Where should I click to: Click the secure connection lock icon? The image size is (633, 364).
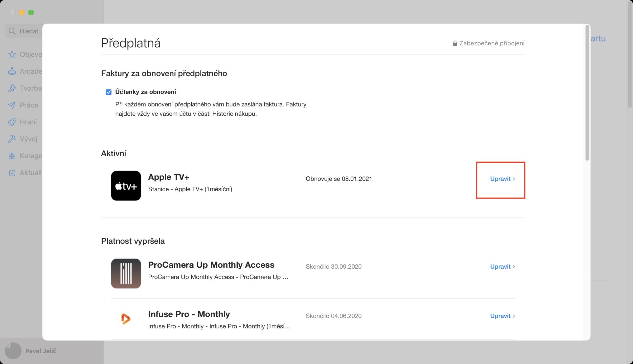coord(455,43)
